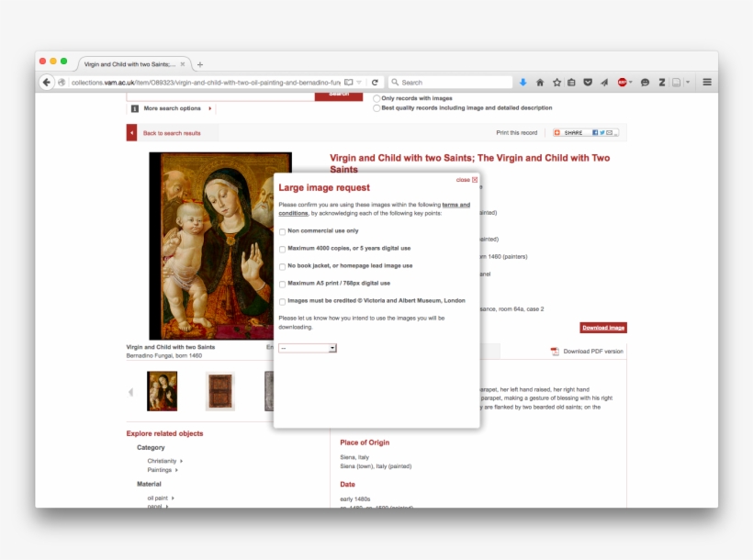Click the main Virgin and Child image
The image size is (753, 560).
(211, 246)
